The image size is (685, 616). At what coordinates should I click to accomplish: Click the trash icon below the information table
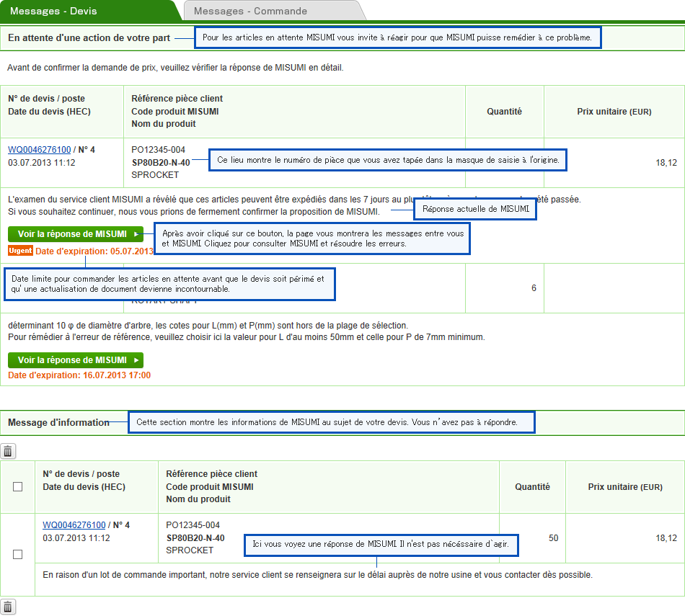[x=8, y=607]
